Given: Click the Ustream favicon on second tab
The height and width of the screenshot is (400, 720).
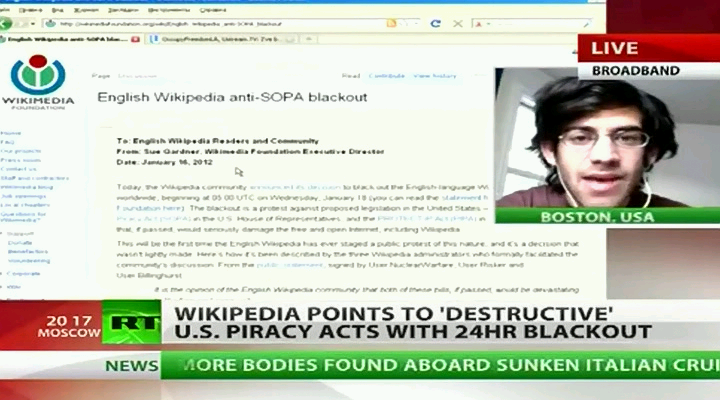Looking at the screenshot, I should pyautogui.click(x=154, y=39).
